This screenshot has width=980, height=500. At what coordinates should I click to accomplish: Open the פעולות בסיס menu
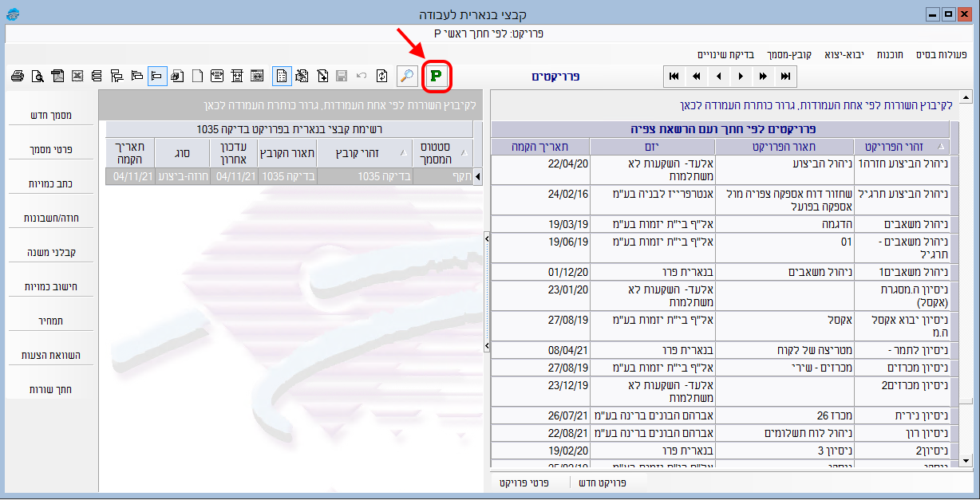tap(942, 54)
